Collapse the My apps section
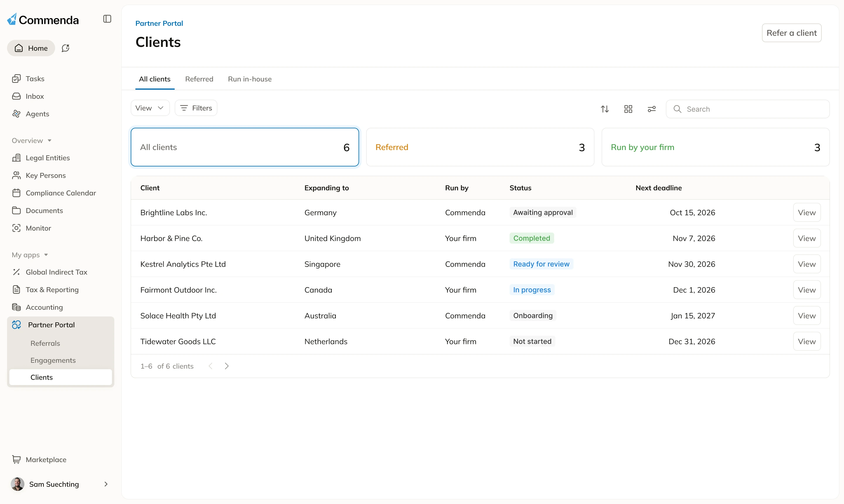This screenshot has height=504, width=844. [x=30, y=256]
